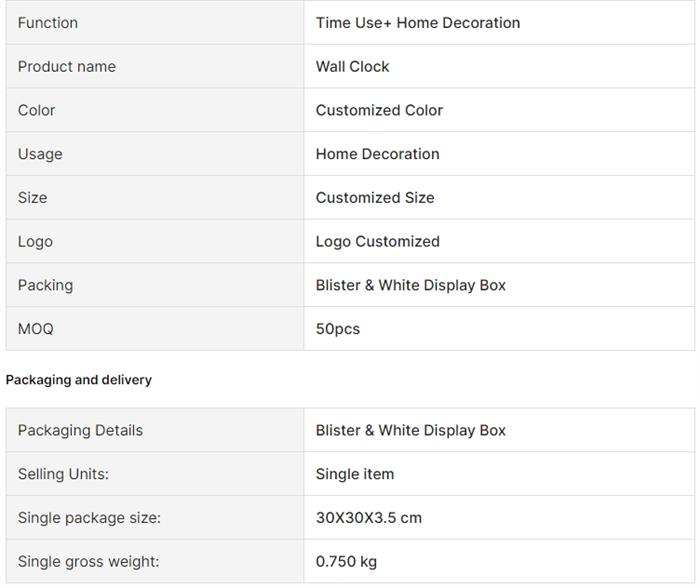Click the Product name label
The height and width of the screenshot is (588, 700).
[x=67, y=67]
